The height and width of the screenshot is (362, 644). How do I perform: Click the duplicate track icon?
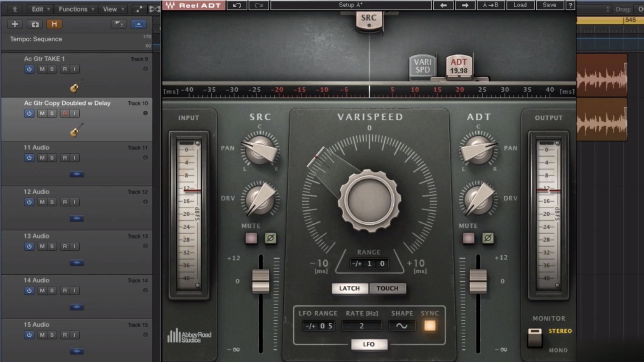click(35, 24)
